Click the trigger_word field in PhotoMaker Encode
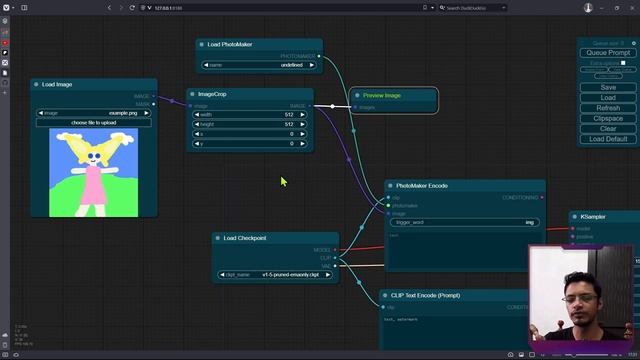The image size is (640, 360). (x=465, y=222)
